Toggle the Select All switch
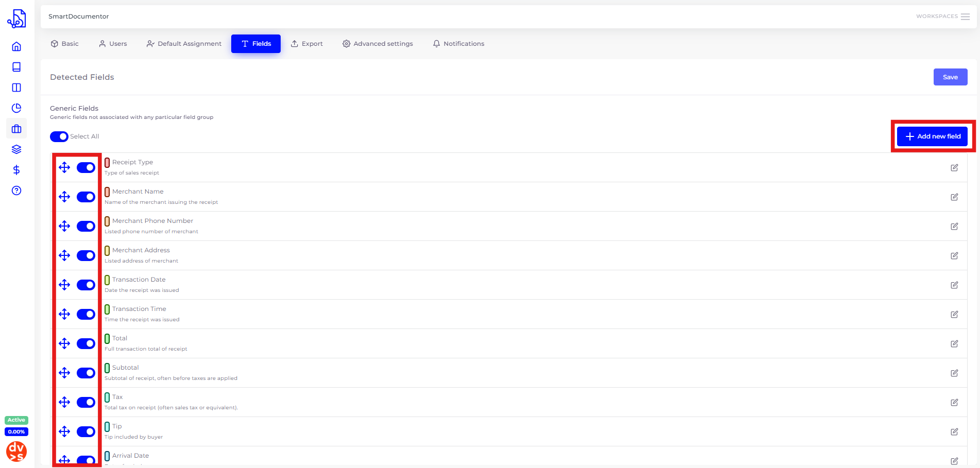Screen dimensions: 980x468 pos(59,136)
